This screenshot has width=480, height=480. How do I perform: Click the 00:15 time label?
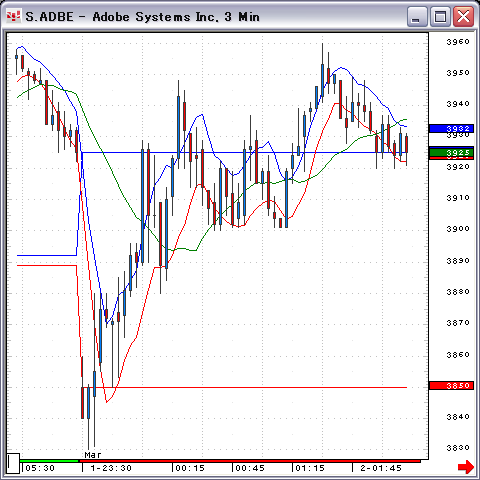click(190, 468)
